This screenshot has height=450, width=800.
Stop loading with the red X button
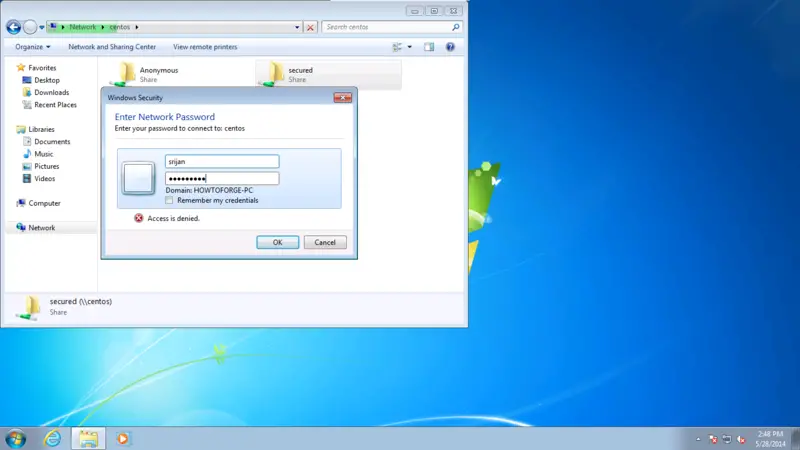310,28
